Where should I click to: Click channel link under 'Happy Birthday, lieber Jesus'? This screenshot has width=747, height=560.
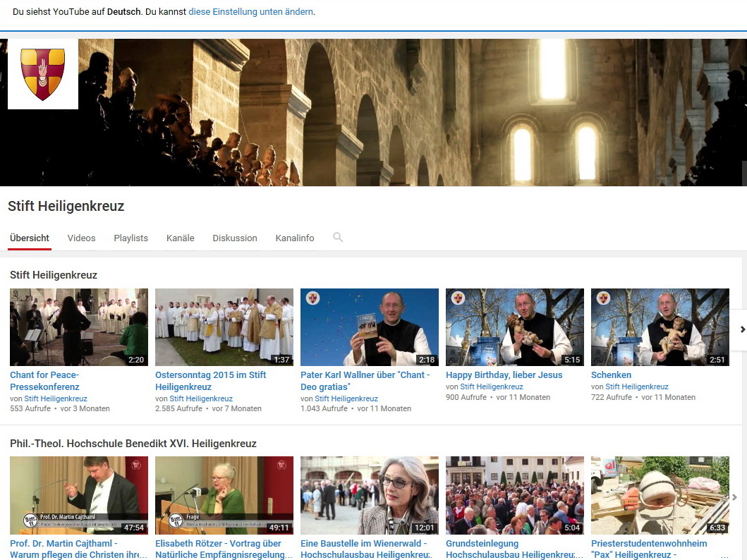492,386
